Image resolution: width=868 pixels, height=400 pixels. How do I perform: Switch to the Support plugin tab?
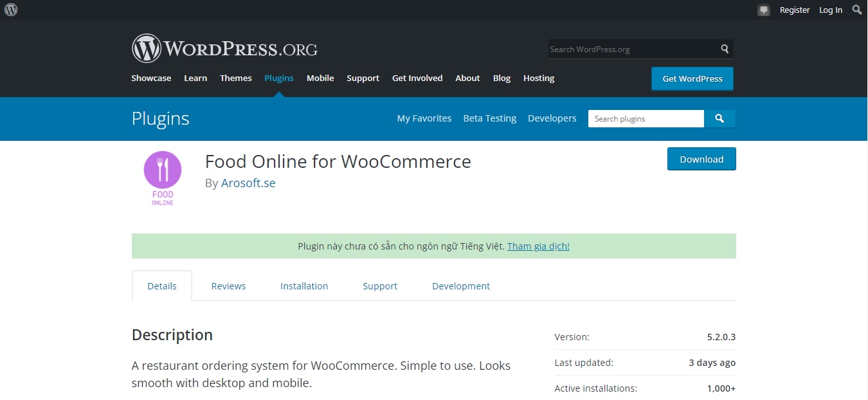(x=380, y=286)
